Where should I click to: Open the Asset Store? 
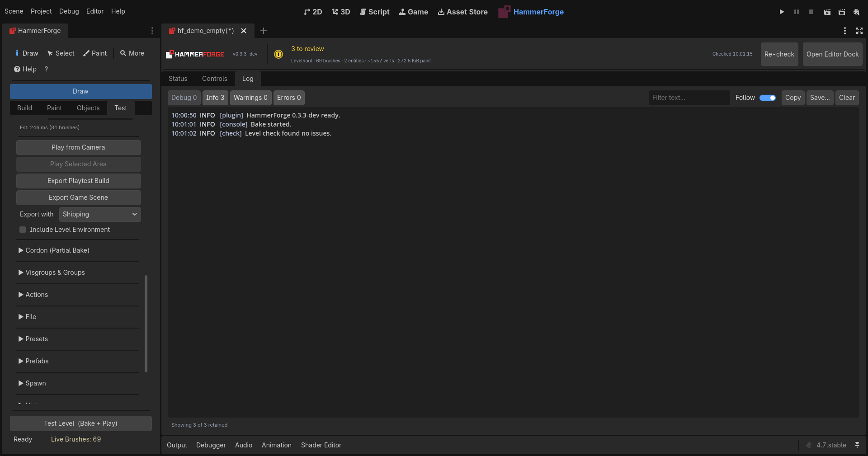click(x=462, y=12)
